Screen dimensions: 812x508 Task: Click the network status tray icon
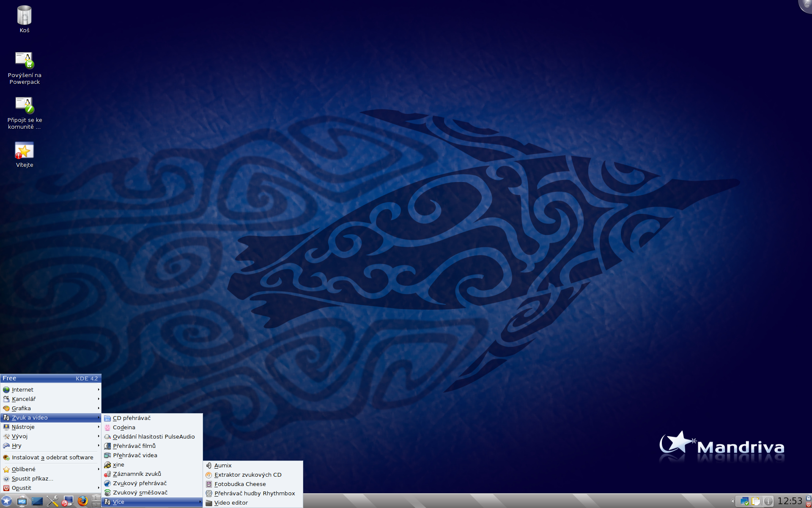(745, 501)
